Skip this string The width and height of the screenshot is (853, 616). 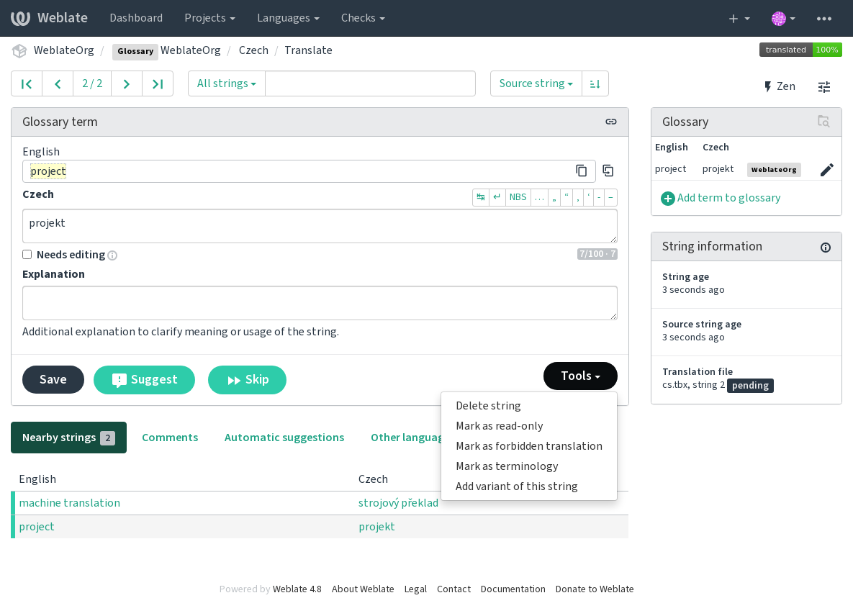[x=247, y=379]
